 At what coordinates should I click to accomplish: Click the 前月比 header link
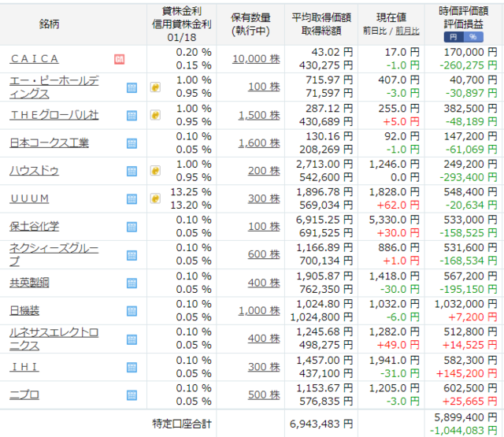click(407, 31)
